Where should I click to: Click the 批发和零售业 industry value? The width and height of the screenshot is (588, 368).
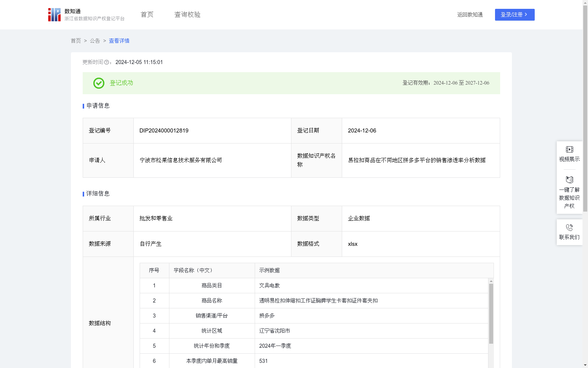point(156,219)
